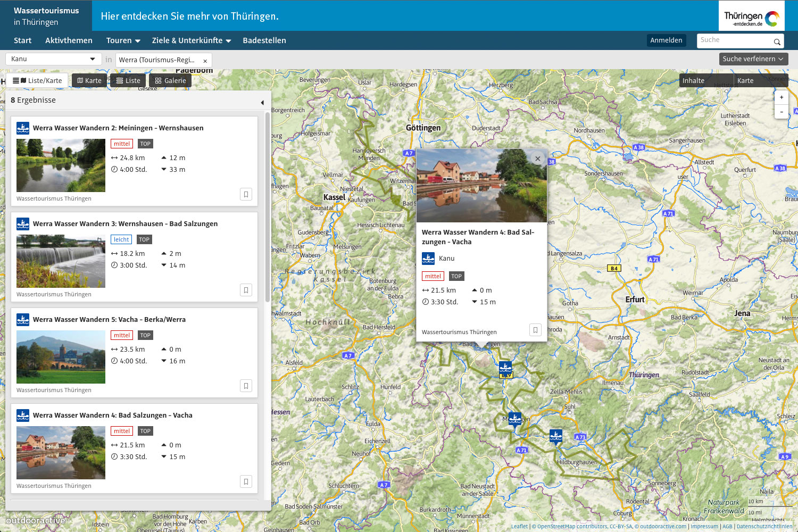The image size is (798, 532).
Task: Open Meiningen - Wernshausen tour thumbnail
Action: 61,165
